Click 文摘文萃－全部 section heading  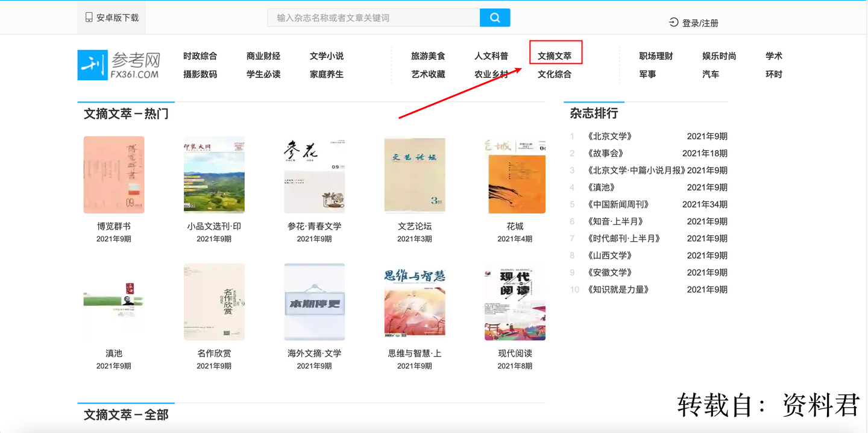pos(126,415)
